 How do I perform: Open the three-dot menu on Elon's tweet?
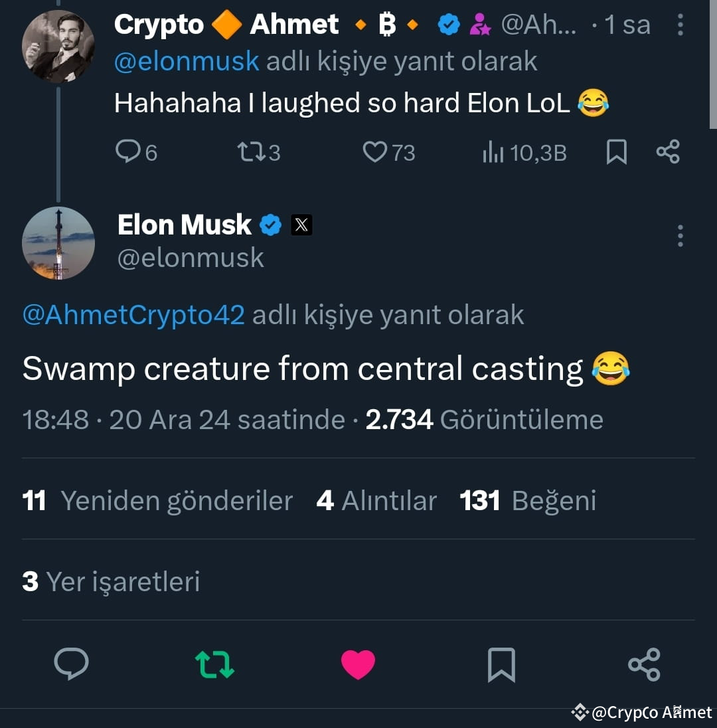click(680, 235)
